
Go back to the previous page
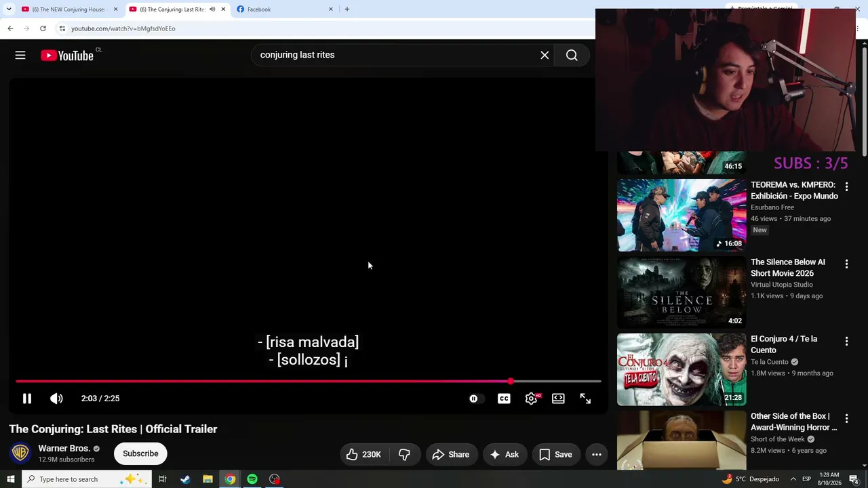pos(10,28)
